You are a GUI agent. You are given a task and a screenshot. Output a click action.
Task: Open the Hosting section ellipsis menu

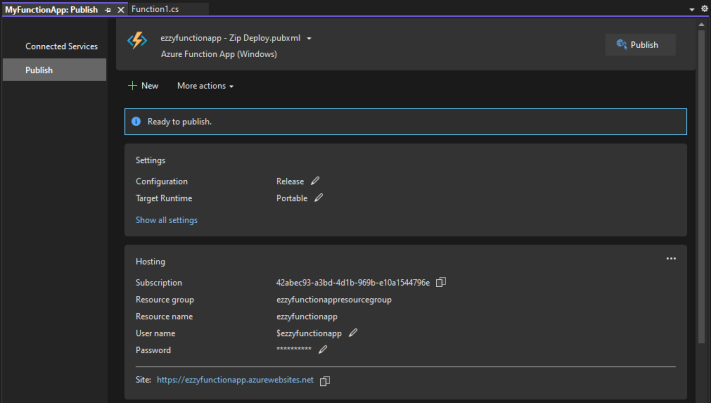click(671, 258)
